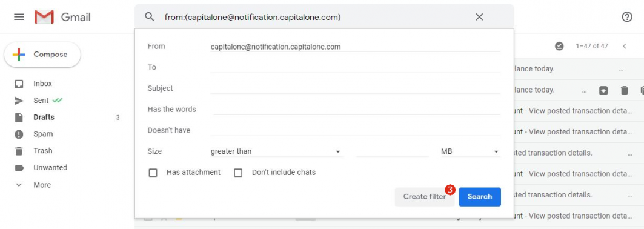
Task: Open the Help question mark icon
Action: point(627,17)
